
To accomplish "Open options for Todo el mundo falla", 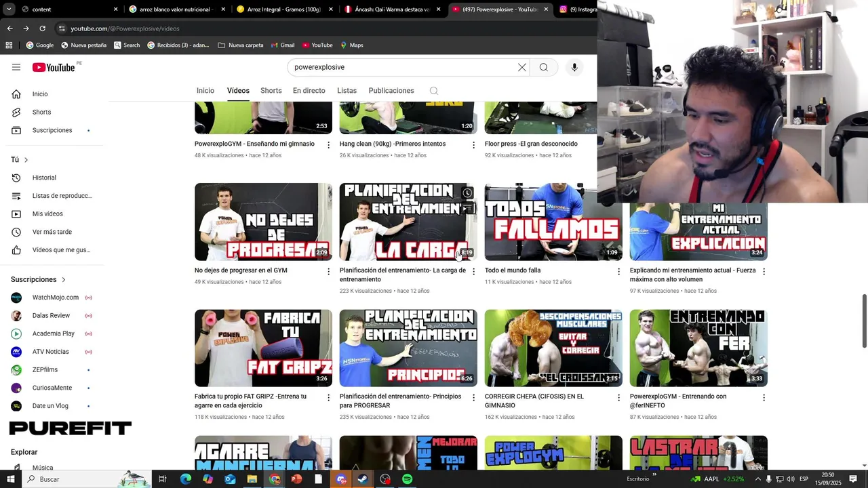I will [x=618, y=271].
